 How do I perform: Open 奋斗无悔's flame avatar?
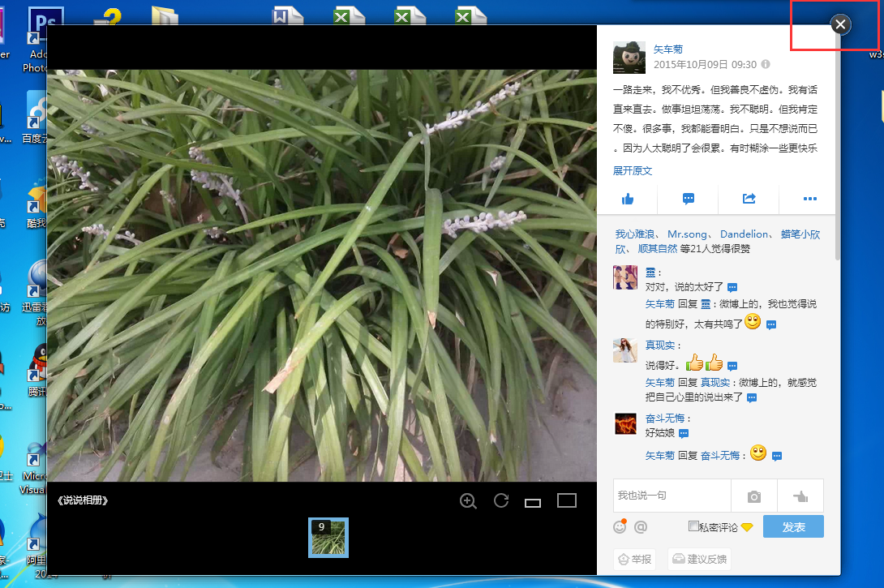625,424
